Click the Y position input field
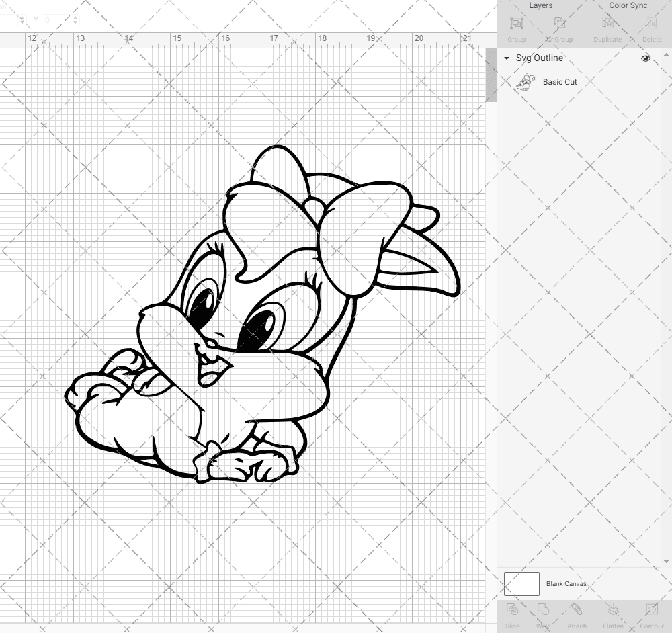 pos(56,20)
